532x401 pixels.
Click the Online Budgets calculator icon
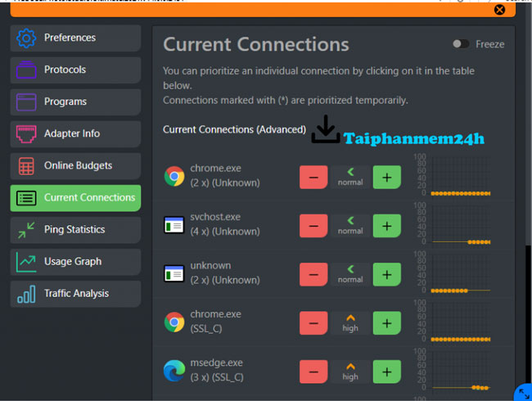26,166
